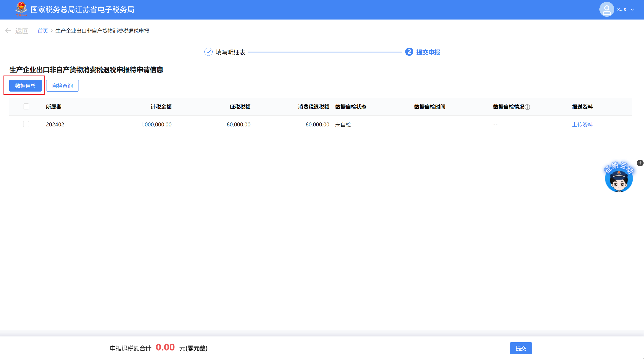Select the 填写明细表 step
The image size is (644, 359).
(230, 52)
